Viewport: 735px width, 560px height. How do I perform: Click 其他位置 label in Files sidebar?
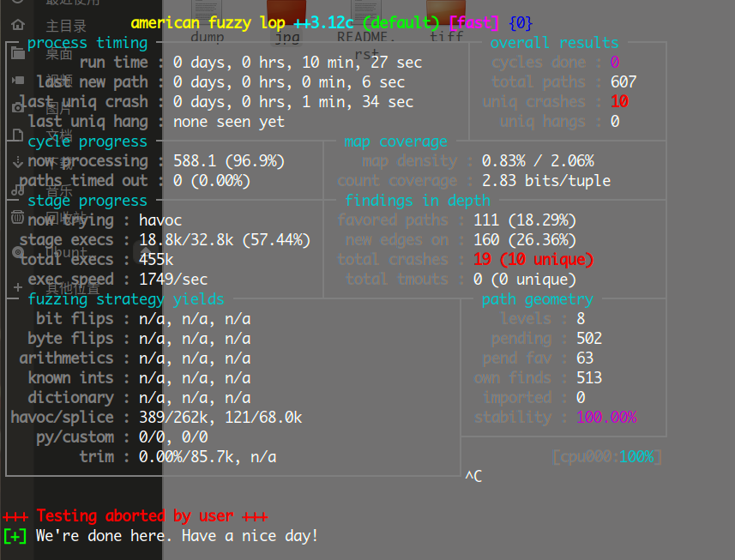73,288
